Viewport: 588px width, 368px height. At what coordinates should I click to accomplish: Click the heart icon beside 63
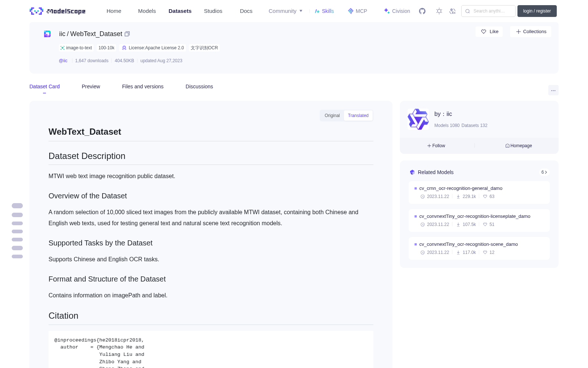(x=485, y=197)
